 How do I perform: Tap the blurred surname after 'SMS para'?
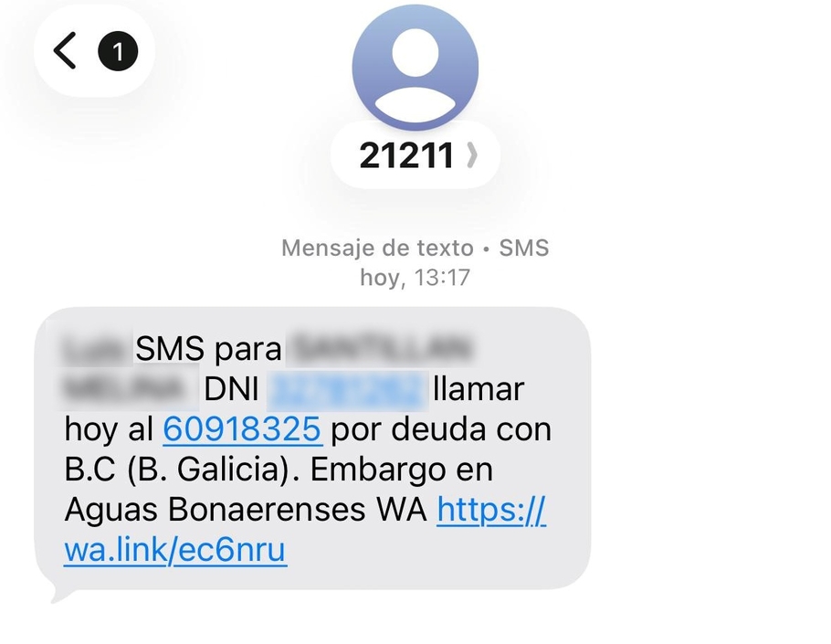pos(381,349)
